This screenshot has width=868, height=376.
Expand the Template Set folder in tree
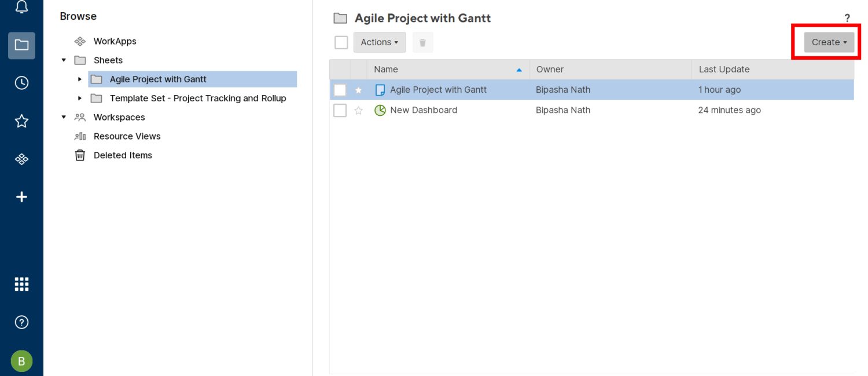(x=80, y=98)
